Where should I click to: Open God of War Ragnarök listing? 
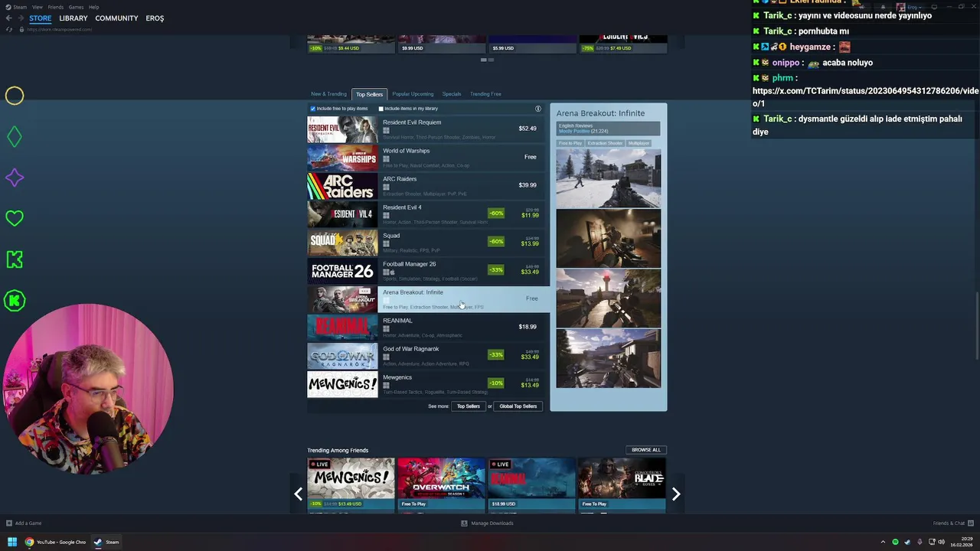pyautogui.click(x=425, y=355)
